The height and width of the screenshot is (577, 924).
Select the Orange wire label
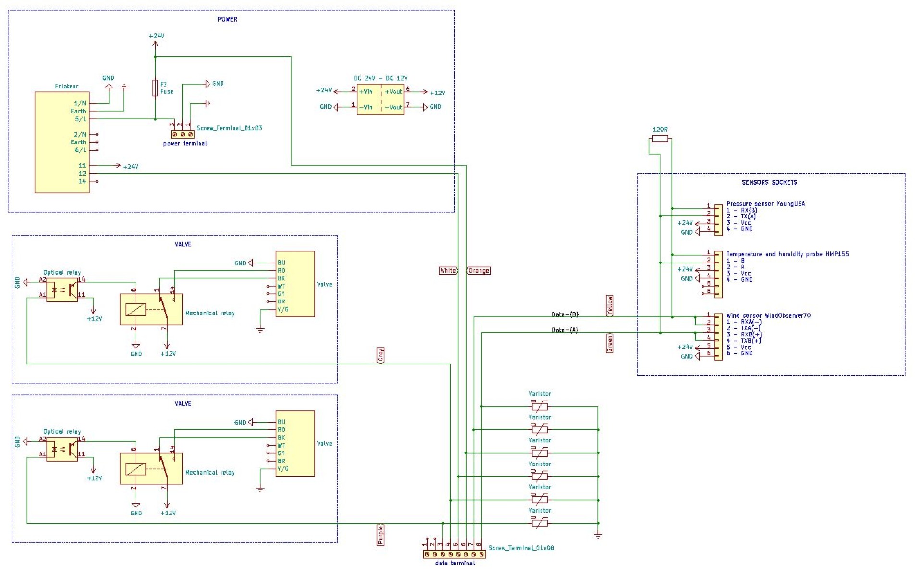tap(479, 271)
